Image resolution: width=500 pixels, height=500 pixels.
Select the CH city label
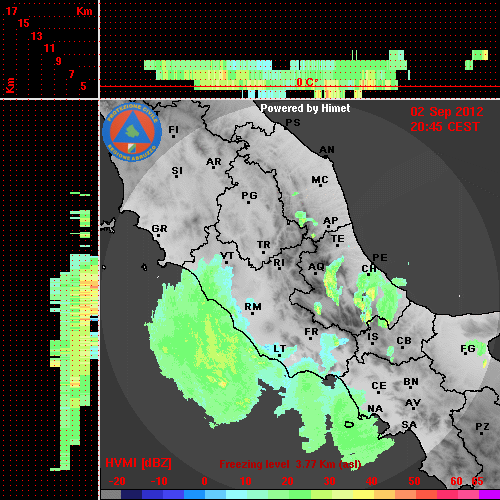pos(369,269)
